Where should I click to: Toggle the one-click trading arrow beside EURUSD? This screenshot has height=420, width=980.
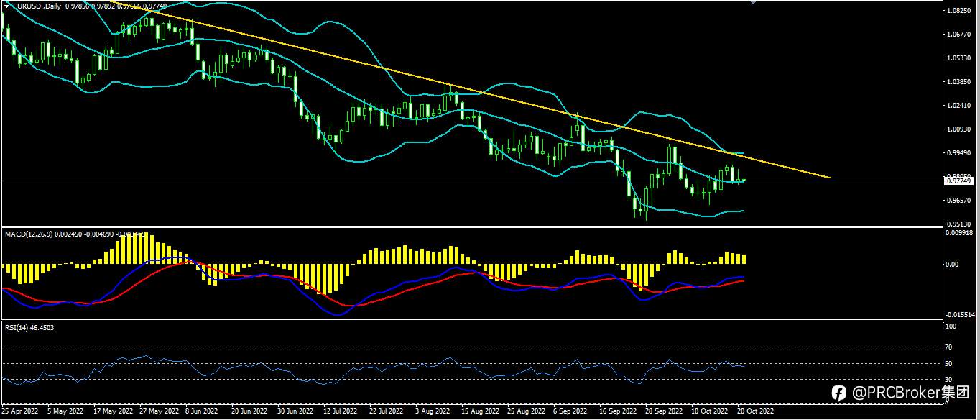tap(7, 6)
